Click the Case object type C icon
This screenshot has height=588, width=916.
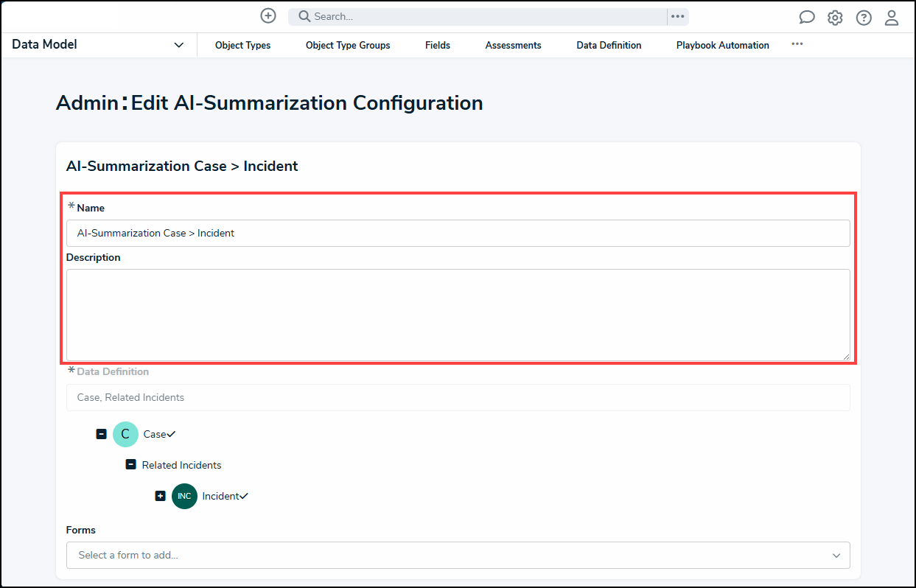click(x=125, y=434)
